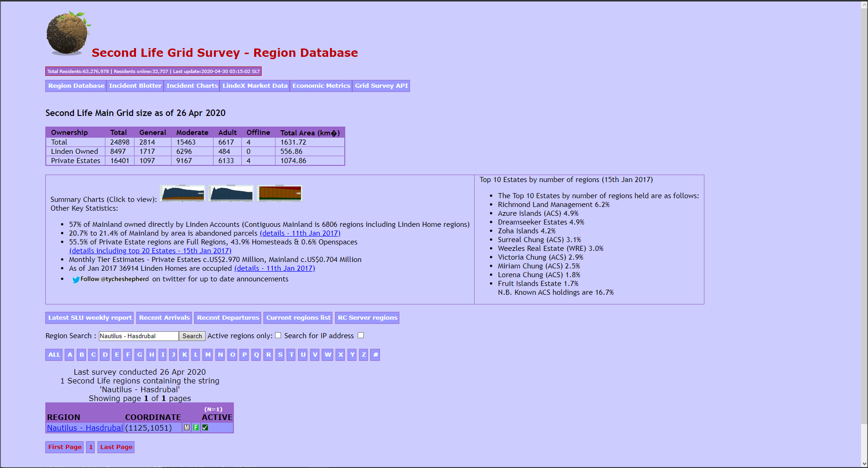Image resolution: width=868 pixels, height=468 pixels.
Task: Click the Total Residents status banner
Action: 153,71
